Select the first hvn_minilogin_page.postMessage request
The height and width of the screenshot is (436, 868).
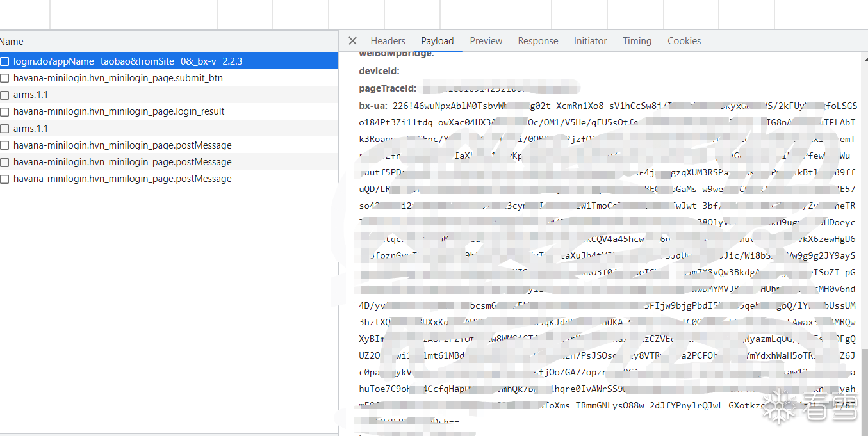168,145
